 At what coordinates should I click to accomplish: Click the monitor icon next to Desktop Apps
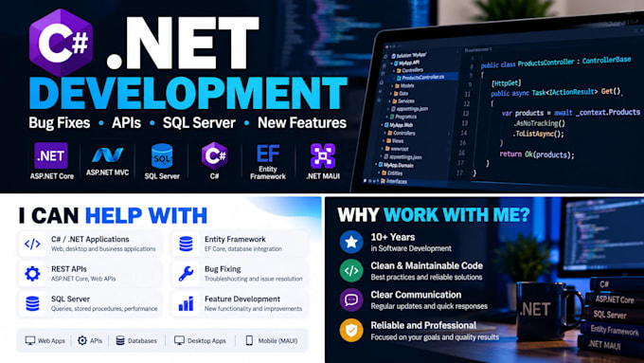pyautogui.click(x=179, y=340)
